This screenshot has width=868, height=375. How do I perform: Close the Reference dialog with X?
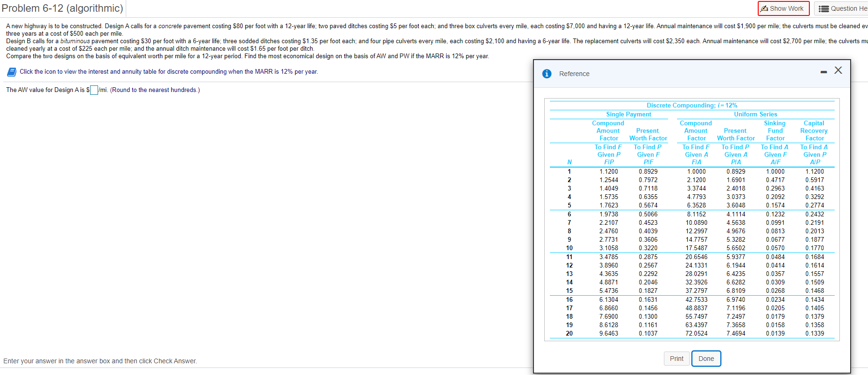click(x=838, y=70)
